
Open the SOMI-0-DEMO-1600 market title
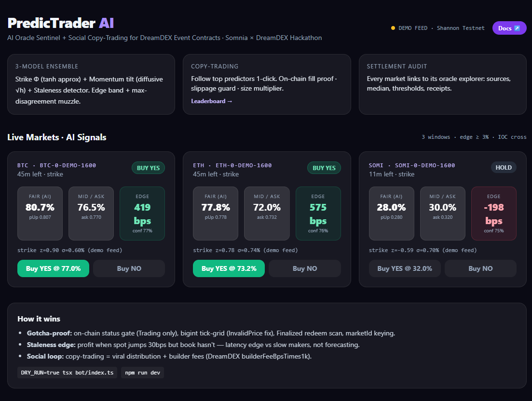tap(425, 165)
